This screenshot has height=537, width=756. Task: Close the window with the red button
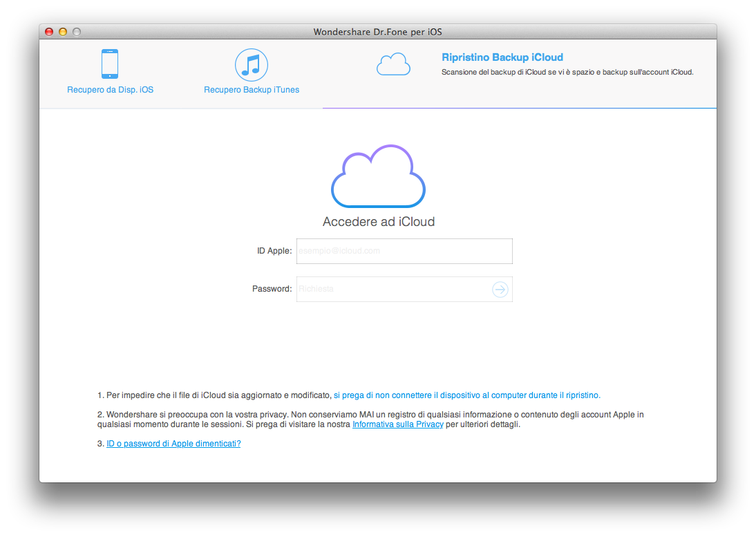click(x=49, y=32)
